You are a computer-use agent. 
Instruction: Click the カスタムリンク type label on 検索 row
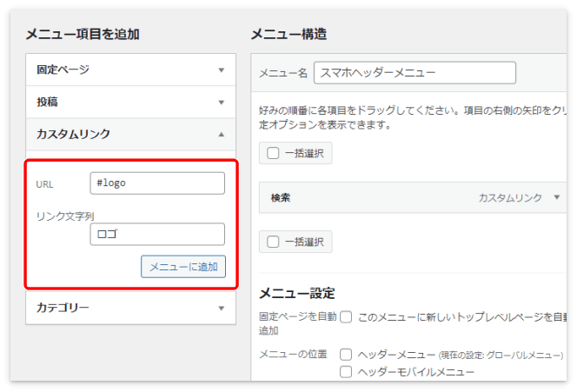(x=510, y=197)
